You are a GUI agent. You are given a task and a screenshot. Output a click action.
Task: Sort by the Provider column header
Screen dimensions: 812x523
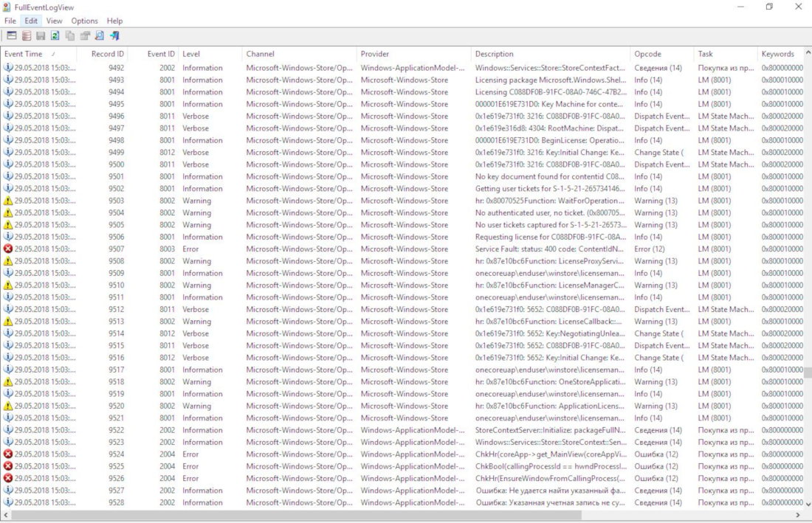(414, 54)
